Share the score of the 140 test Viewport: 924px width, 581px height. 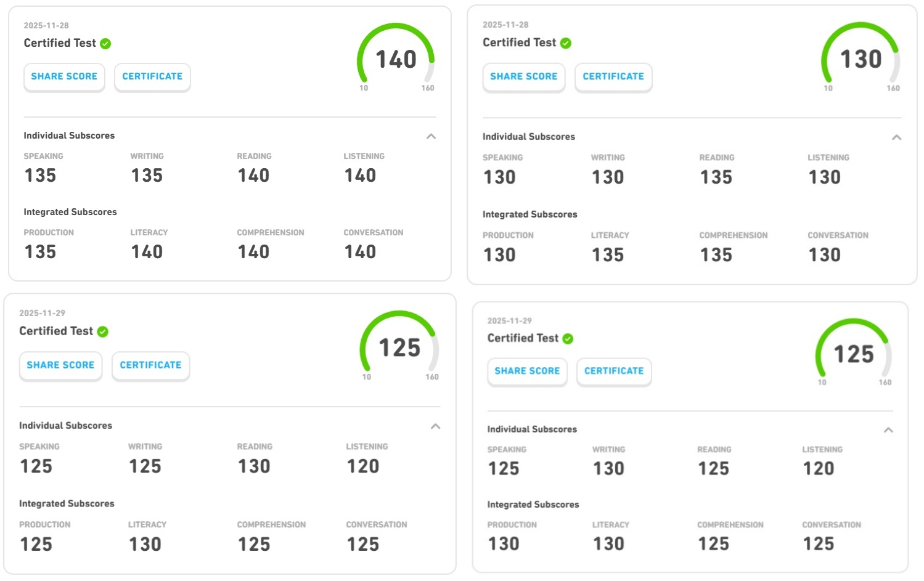point(64,76)
